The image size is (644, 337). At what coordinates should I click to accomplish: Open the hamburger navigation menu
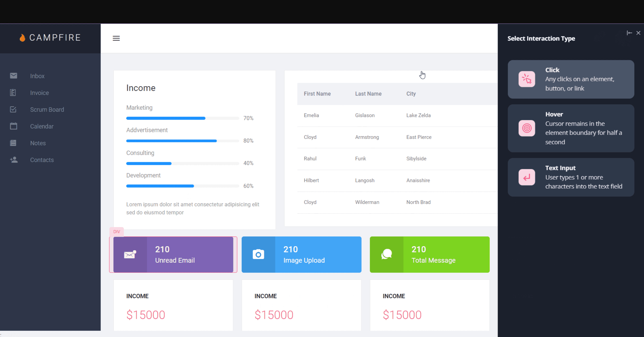[117, 38]
